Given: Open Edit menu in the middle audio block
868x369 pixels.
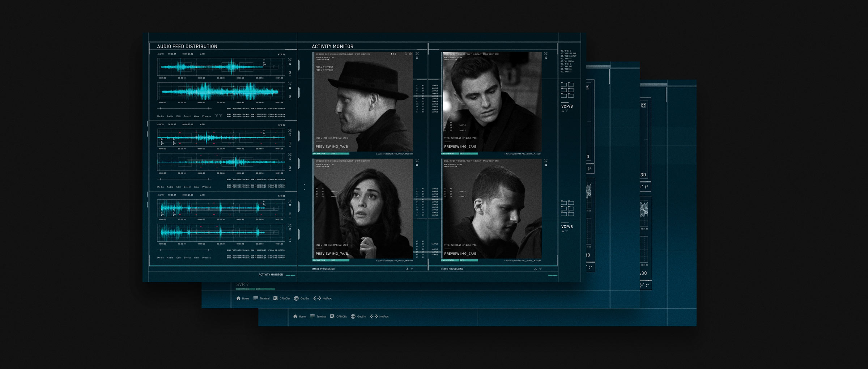Looking at the screenshot, I should pyautogui.click(x=178, y=187).
